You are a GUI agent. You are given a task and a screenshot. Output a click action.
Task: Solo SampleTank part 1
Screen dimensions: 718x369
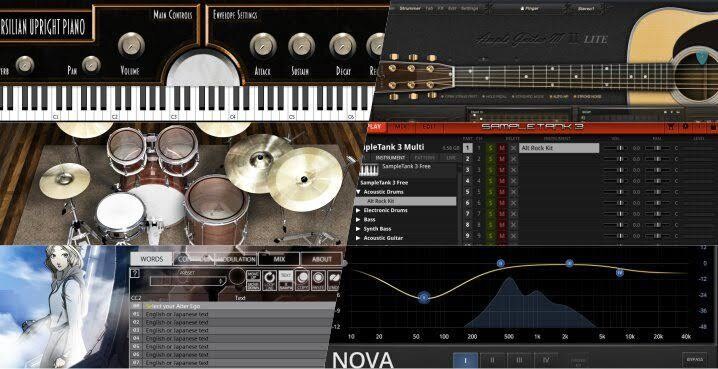click(x=490, y=148)
